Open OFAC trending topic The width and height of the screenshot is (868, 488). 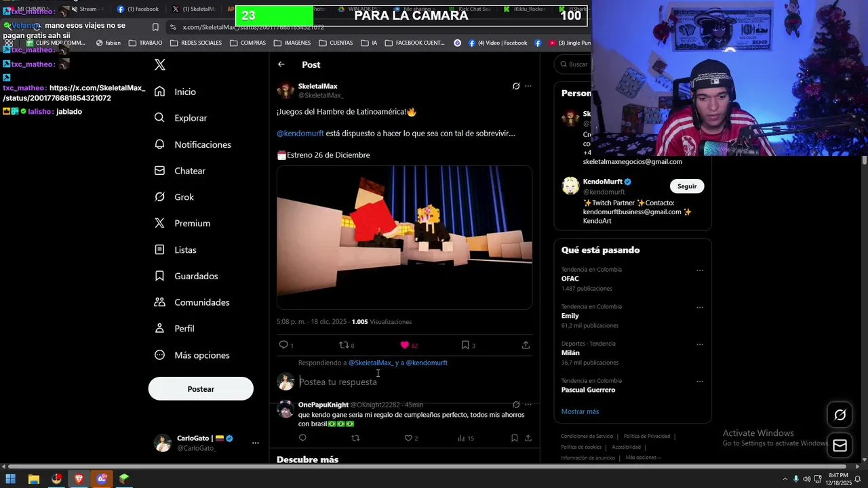570,279
